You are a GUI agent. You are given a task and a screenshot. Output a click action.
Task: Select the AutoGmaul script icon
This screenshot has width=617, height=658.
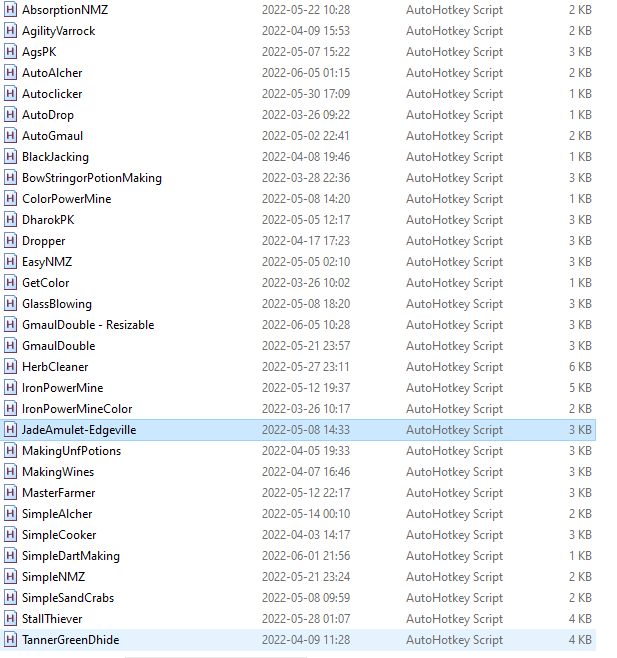[10, 135]
